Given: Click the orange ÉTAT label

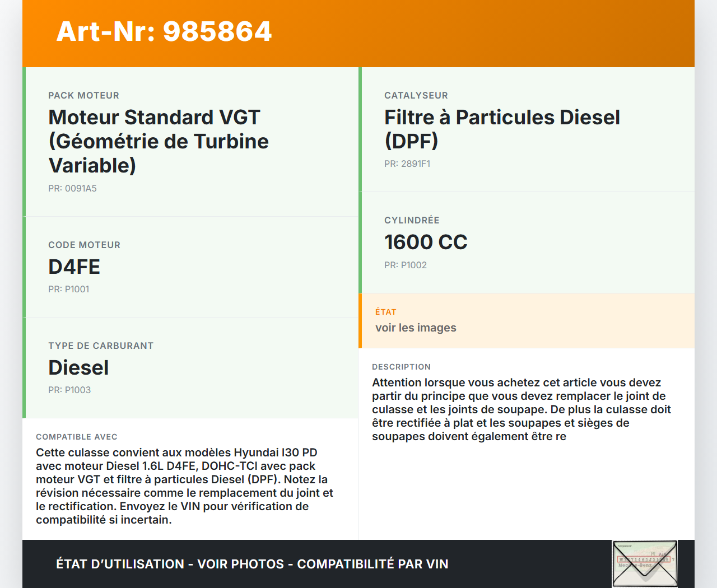Looking at the screenshot, I should (x=386, y=312).
